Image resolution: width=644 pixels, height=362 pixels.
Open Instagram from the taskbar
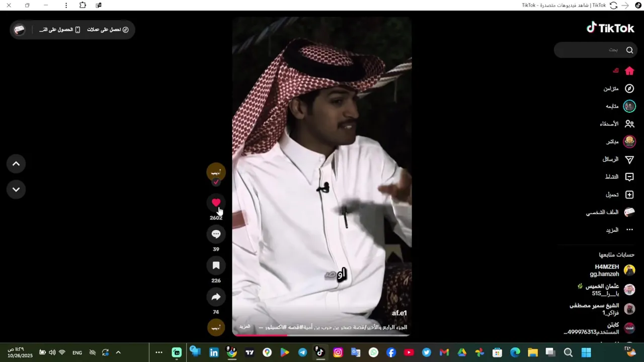338,352
